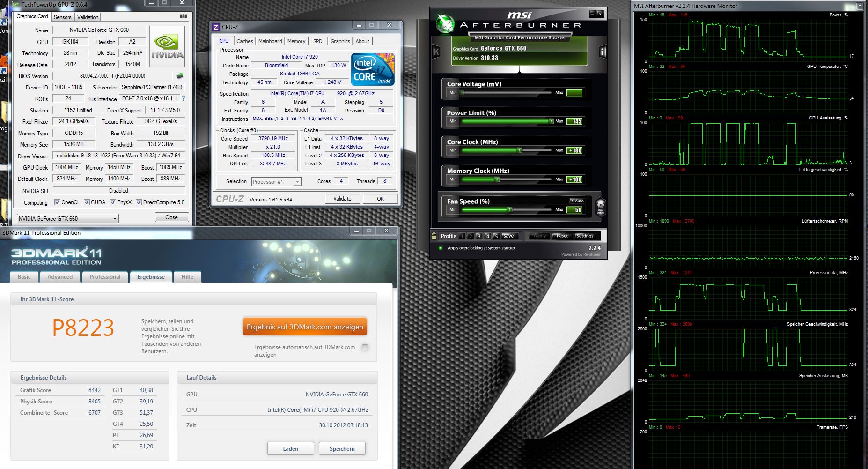The width and height of the screenshot is (868, 469).
Task: Click the Fan Speed slider handle
Action: (510, 210)
